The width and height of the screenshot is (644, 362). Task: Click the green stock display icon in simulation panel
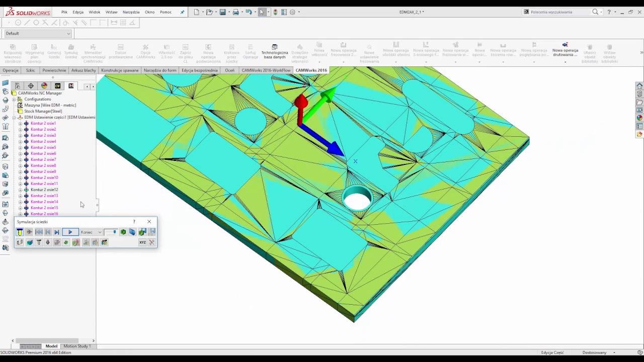[x=123, y=232]
